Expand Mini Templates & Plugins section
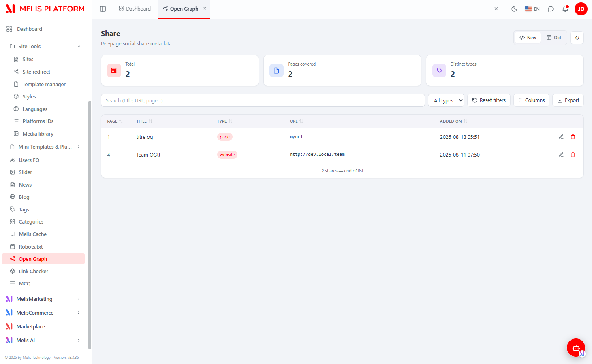This screenshot has height=364, width=592. 46,147
